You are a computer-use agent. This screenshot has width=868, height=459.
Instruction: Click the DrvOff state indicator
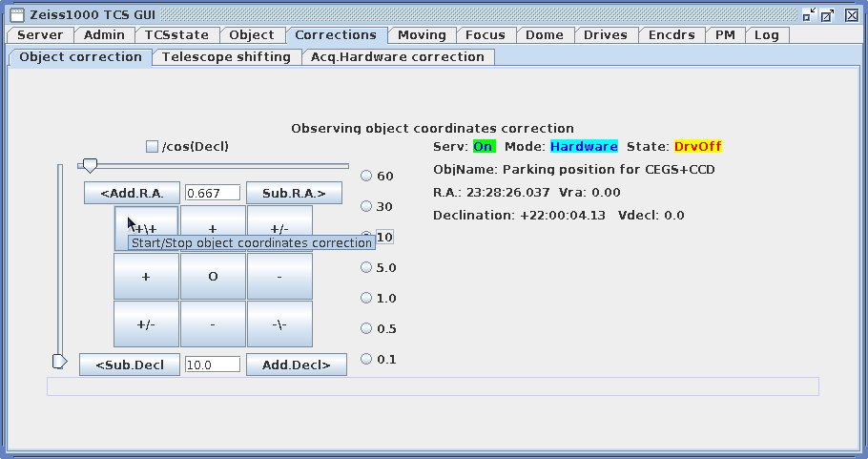click(x=697, y=147)
